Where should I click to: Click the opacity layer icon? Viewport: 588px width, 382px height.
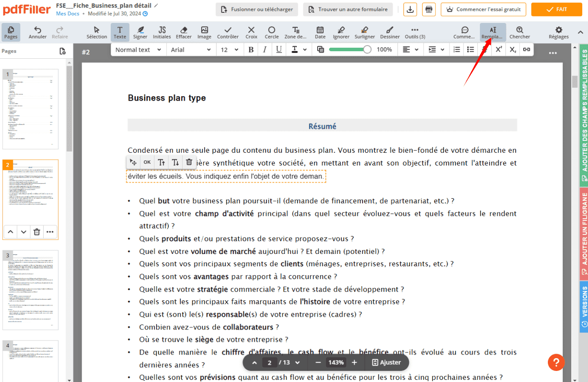tap(321, 49)
